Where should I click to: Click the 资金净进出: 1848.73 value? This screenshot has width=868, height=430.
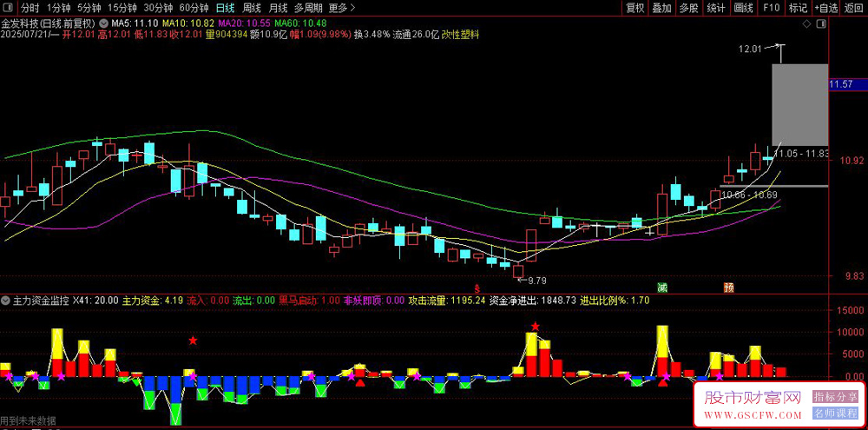coord(533,301)
